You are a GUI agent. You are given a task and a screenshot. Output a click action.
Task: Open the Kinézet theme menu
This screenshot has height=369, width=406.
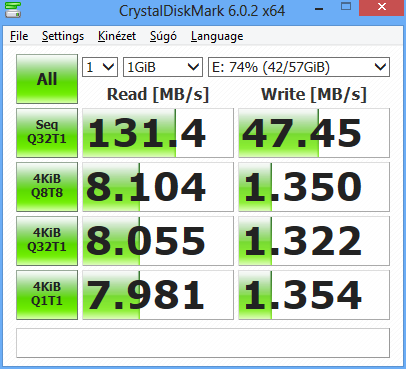(117, 36)
